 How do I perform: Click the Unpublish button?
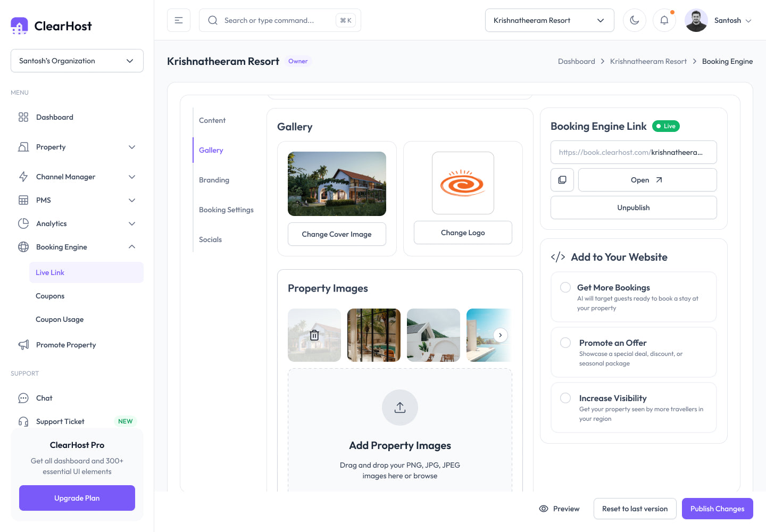tap(634, 207)
